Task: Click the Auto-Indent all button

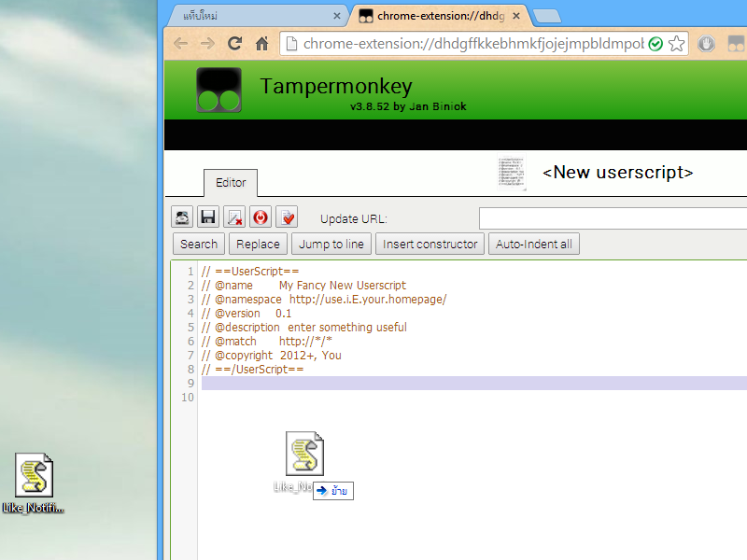Action: (x=533, y=244)
